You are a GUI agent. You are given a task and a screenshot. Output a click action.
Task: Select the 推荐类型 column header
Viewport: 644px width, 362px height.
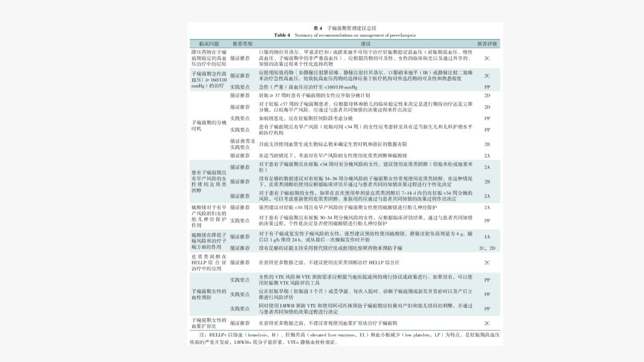243,44
